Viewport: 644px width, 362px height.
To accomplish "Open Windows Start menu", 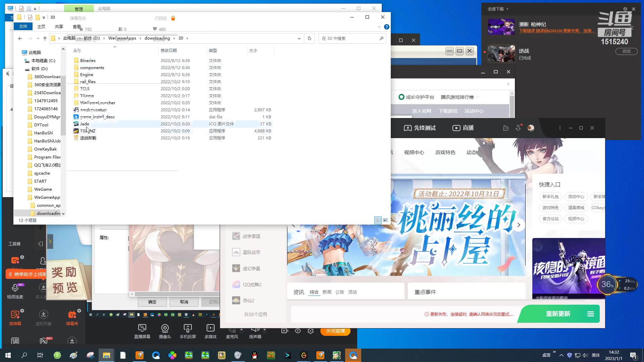I will (8, 355).
